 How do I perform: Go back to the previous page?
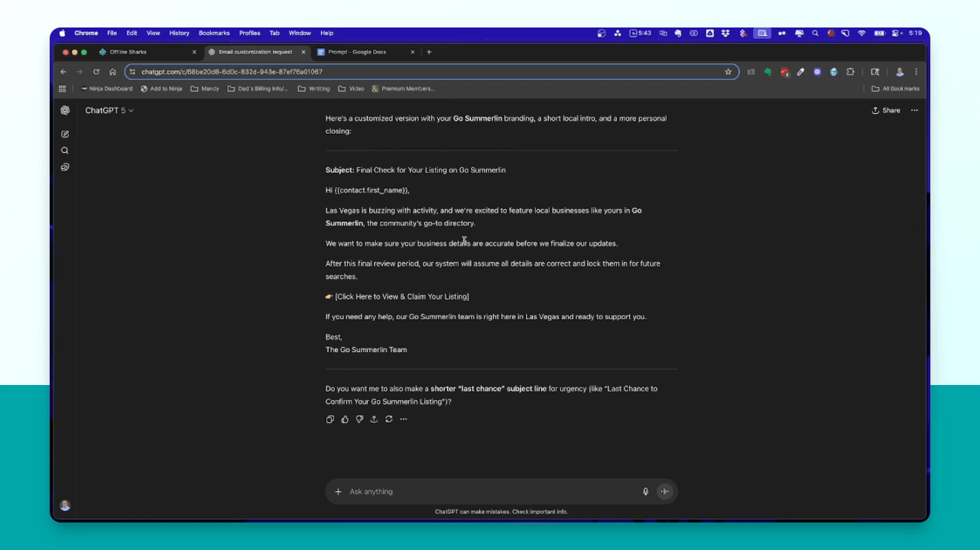point(63,72)
